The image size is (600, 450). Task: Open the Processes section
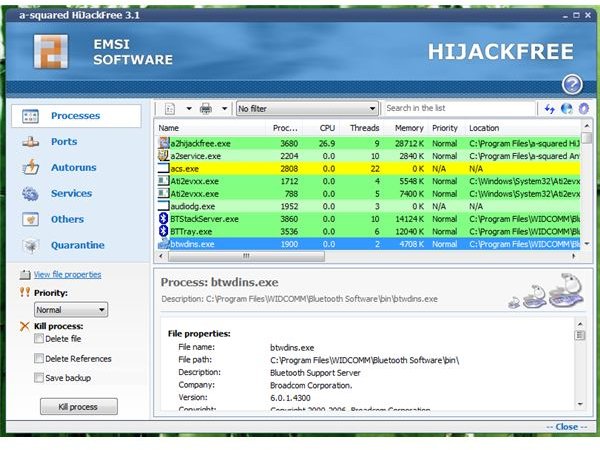point(76,116)
